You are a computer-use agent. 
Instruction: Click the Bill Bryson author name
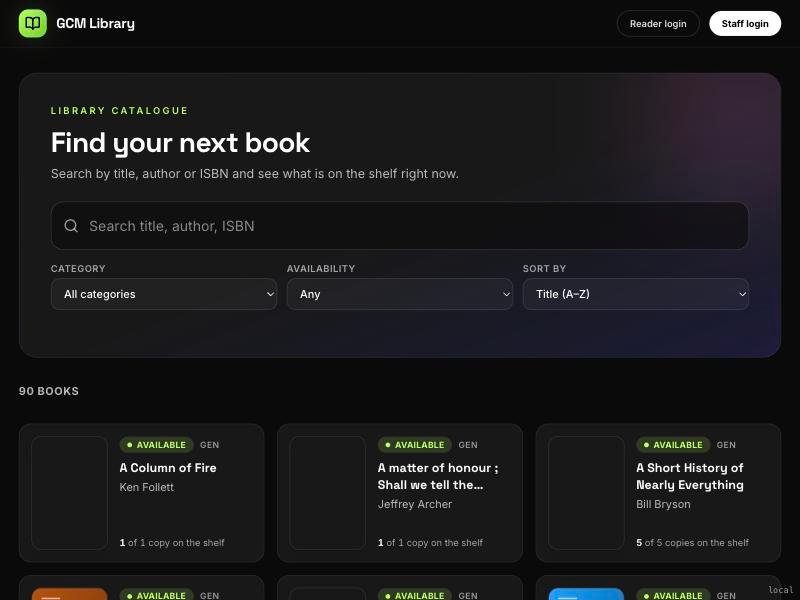coord(663,504)
